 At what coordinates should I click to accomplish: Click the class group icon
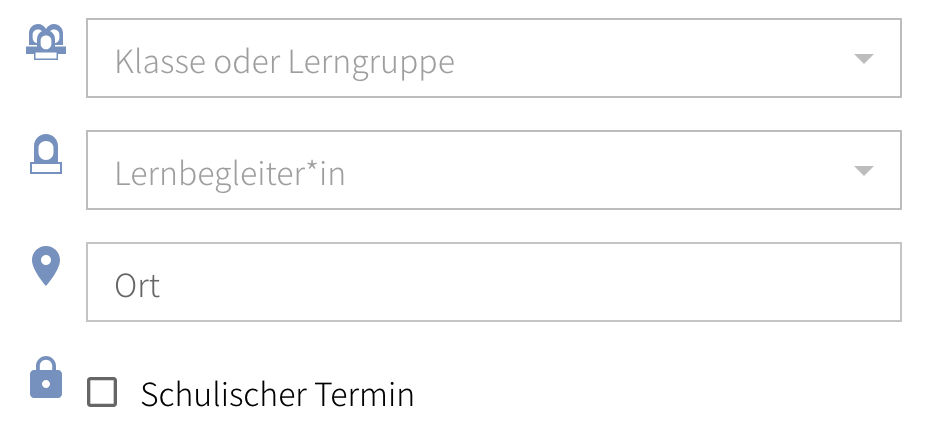pos(46,44)
